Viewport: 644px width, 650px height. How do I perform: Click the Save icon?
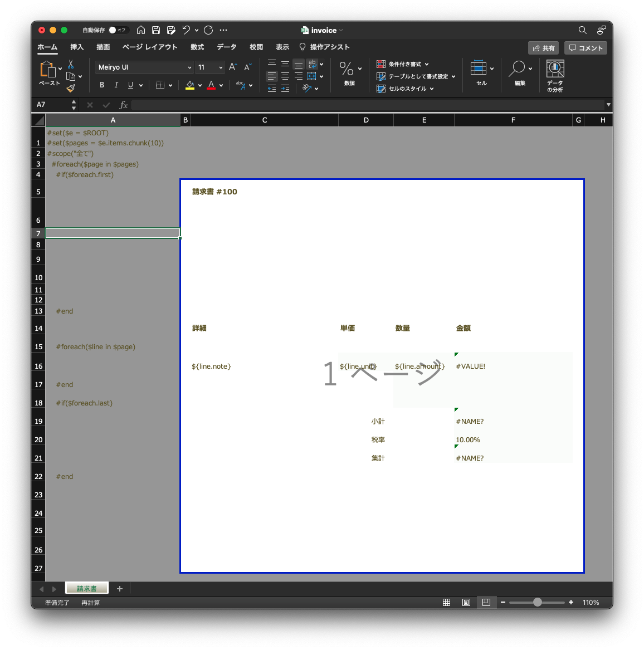tap(156, 30)
